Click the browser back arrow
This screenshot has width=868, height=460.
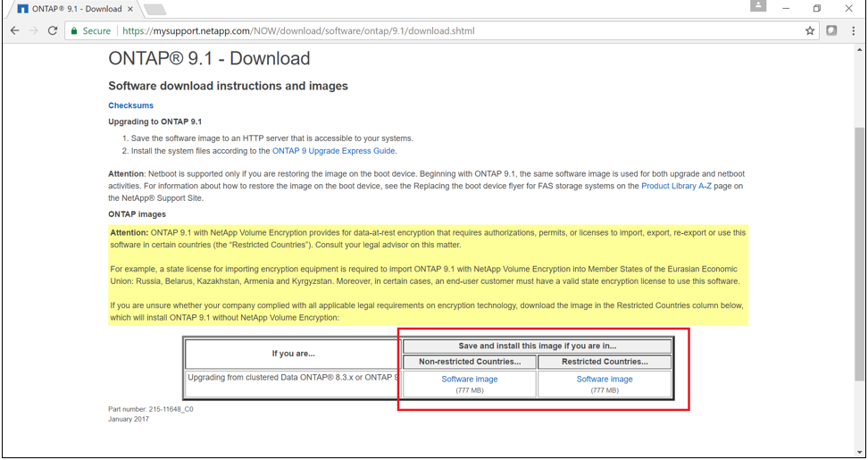pos(14,30)
